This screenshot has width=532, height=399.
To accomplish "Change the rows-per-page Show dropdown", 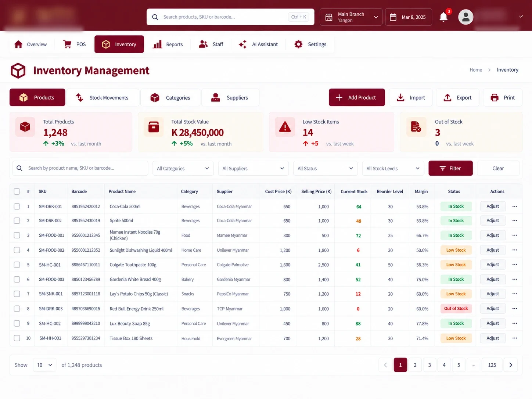I will [44, 365].
